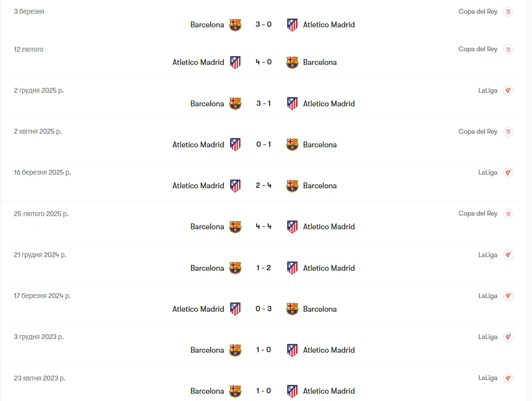This screenshot has height=401, width=532.
Task: Click LaLiga logo for 21 грудня 2024 match
Action: [x=508, y=255]
